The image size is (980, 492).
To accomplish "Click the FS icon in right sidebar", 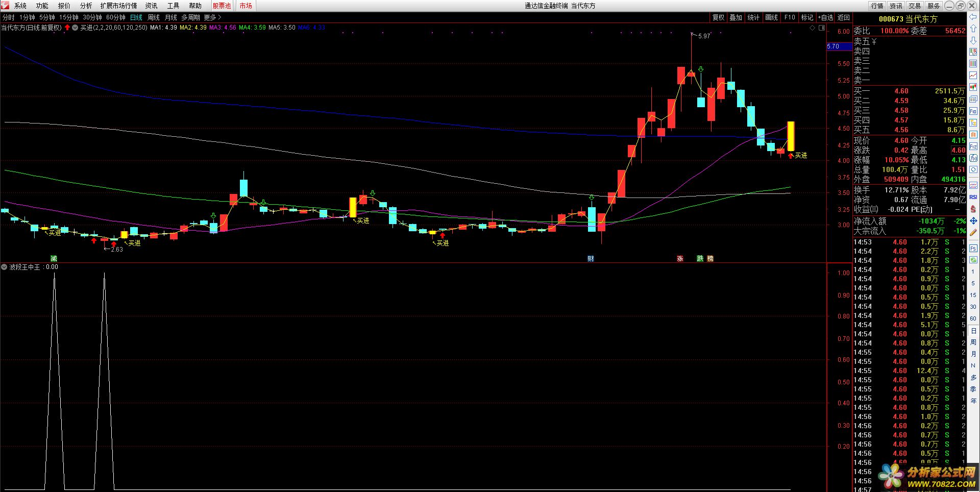I will (973, 249).
